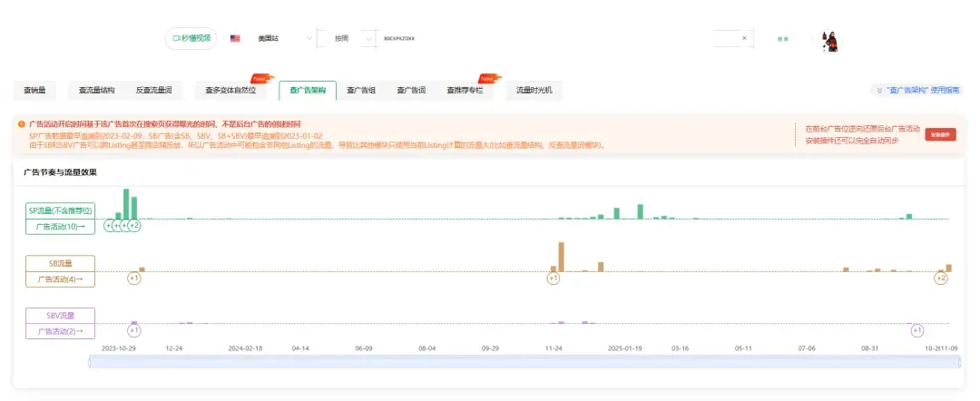Grab the left handle of the date range slider
The image size is (980, 401).
pyautogui.click(x=91, y=362)
